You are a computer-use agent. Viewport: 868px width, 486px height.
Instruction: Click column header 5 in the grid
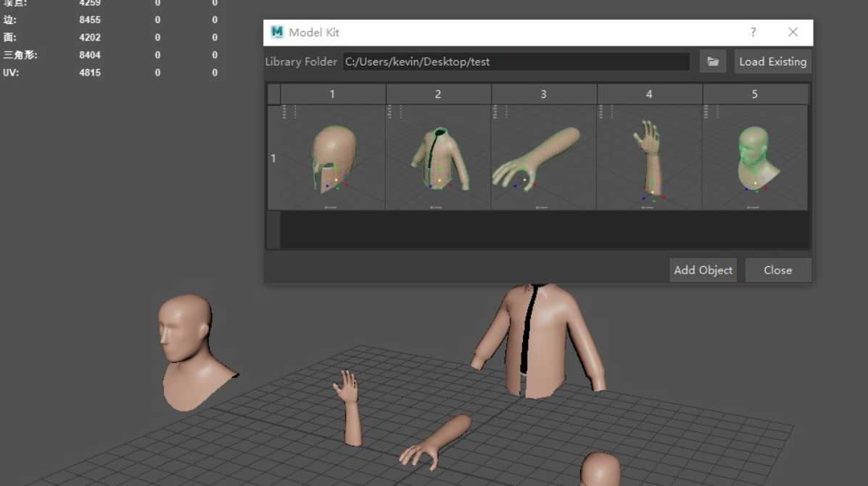[x=754, y=94]
